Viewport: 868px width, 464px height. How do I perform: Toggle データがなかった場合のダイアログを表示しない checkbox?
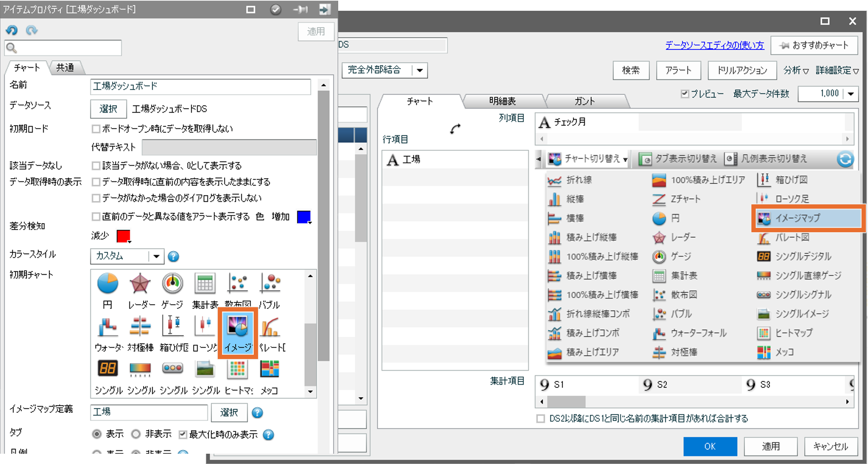96,198
